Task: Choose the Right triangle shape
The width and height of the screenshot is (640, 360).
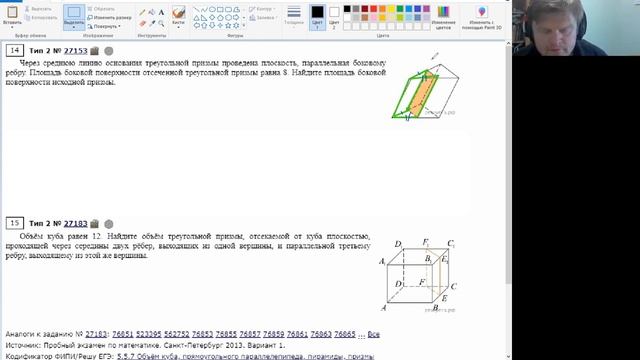Action: click(204, 18)
